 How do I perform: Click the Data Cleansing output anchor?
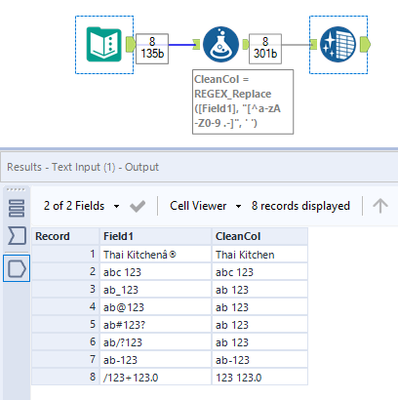(365, 44)
